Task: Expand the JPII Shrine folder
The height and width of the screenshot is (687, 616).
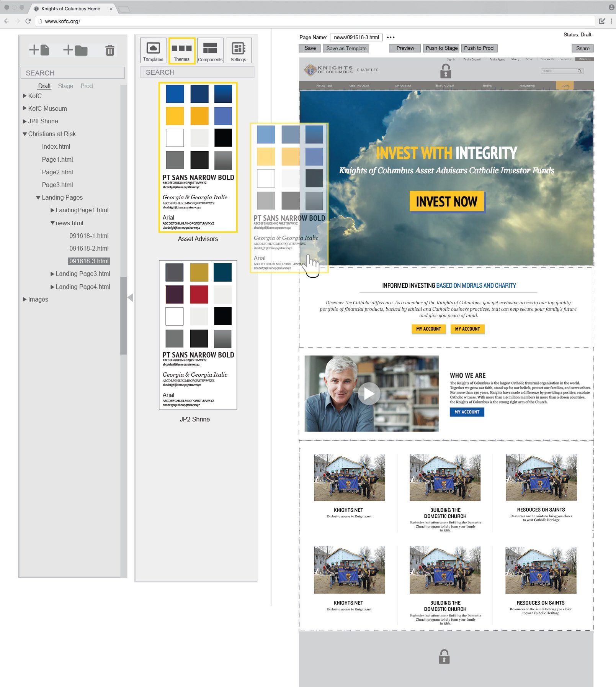Action: click(x=25, y=121)
